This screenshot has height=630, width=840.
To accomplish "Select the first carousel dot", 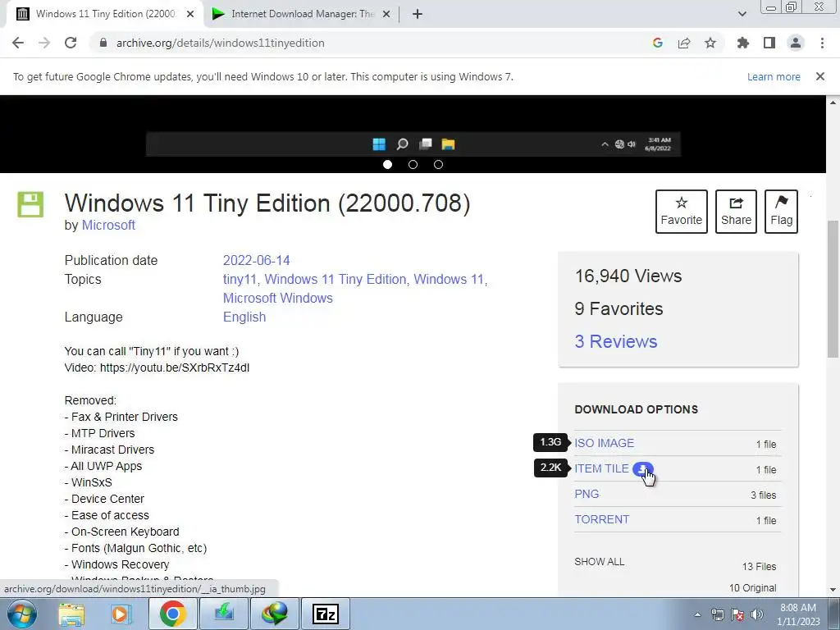I will click(x=387, y=164).
